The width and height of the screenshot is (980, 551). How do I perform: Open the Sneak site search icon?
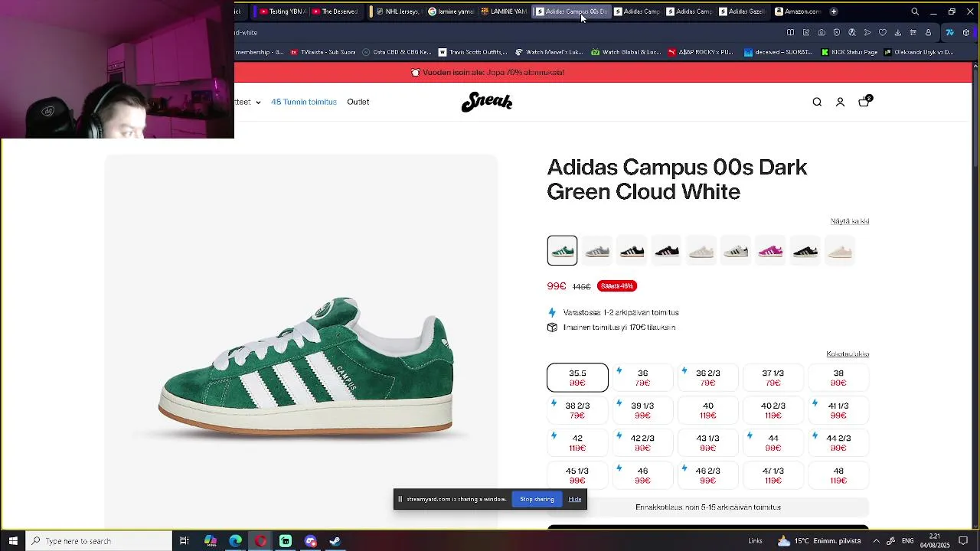pos(817,102)
